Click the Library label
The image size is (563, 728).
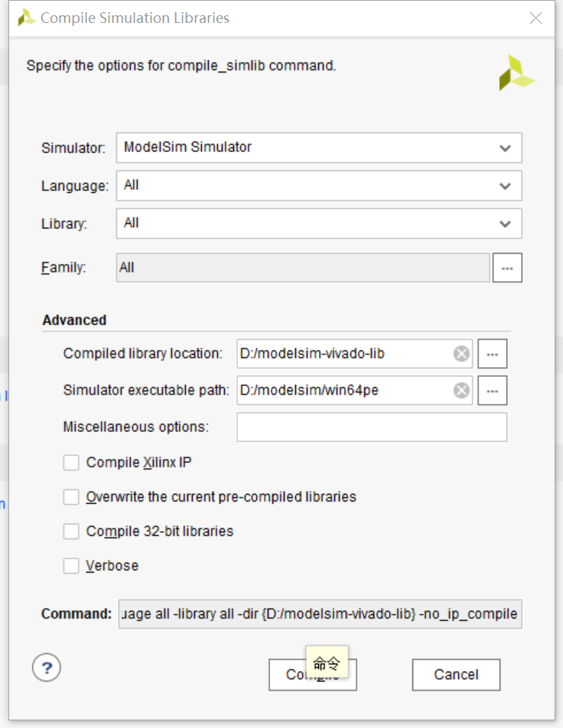click(x=64, y=224)
